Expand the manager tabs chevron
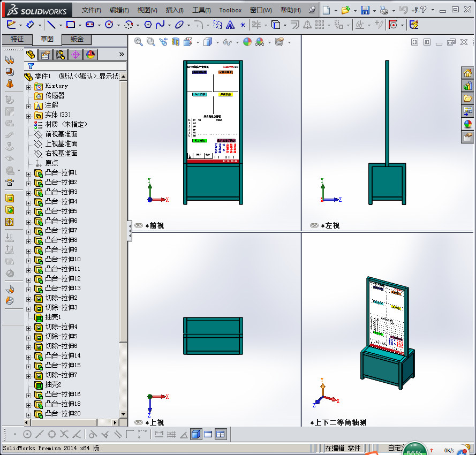This screenshot has height=455, width=476. coord(122,55)
